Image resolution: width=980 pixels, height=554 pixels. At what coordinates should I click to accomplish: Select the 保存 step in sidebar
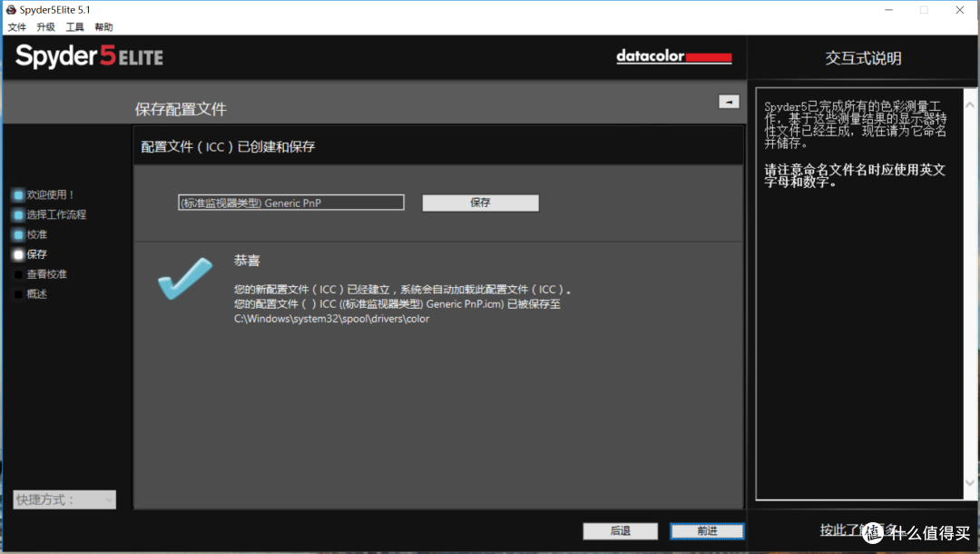coord(37,254)
